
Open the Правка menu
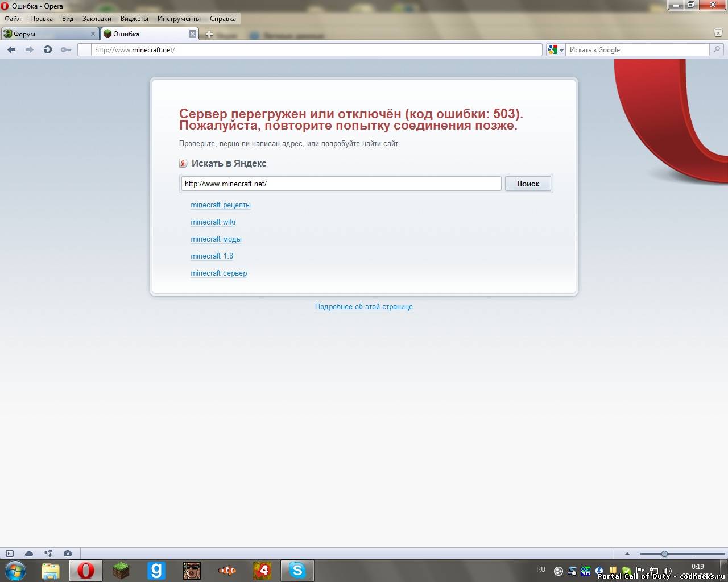click(x=42, y=19)
